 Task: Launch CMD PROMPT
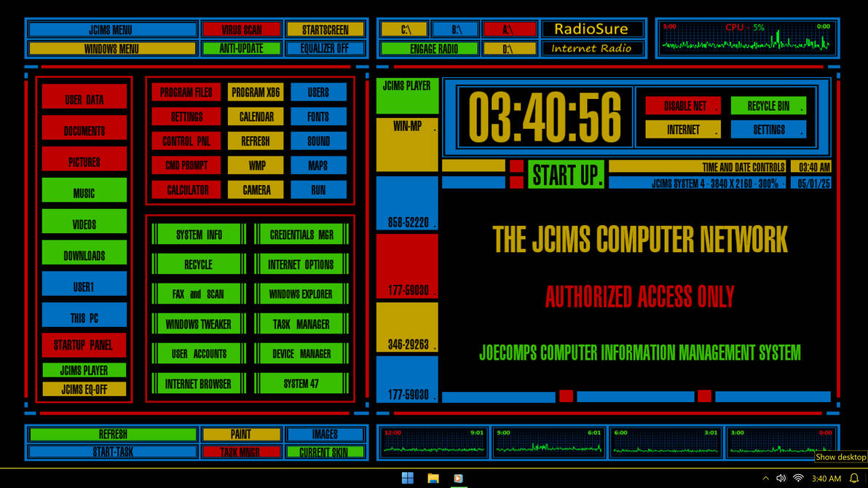186,165
